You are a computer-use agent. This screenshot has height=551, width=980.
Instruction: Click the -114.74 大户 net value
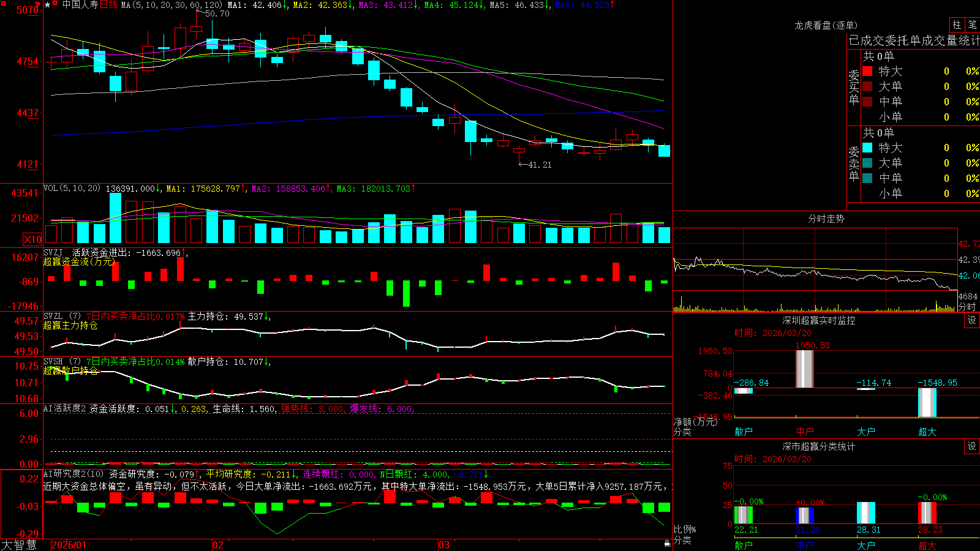click(873, 383)
